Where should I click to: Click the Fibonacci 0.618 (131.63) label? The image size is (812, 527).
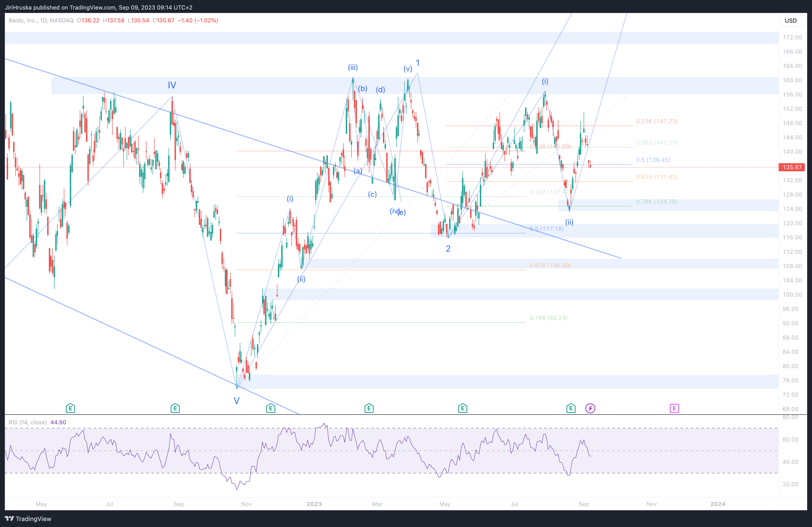pyautogui.click(x=657, y=177)
